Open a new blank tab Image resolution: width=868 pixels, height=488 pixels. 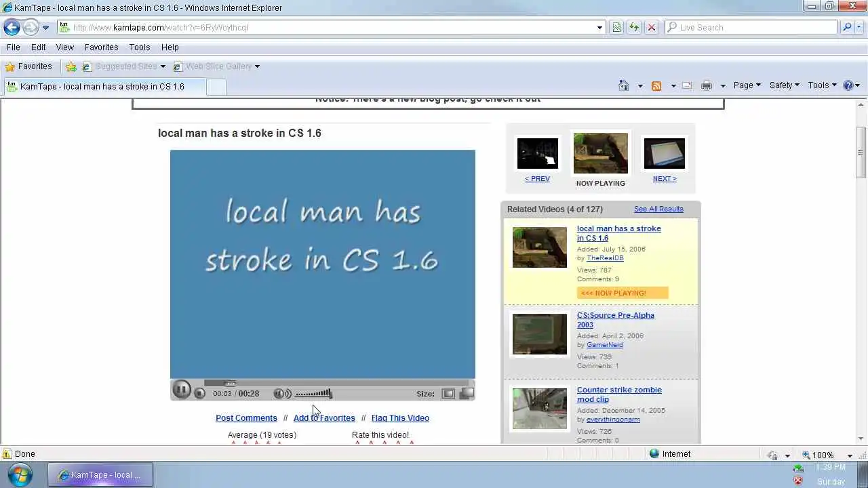tap(216, 87)
